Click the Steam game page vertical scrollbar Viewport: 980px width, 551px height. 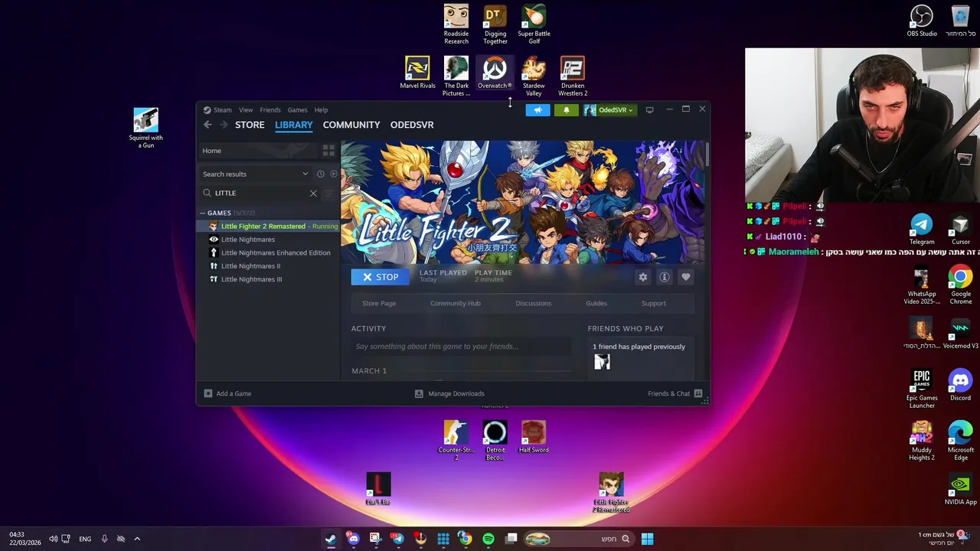pos(707,153)
